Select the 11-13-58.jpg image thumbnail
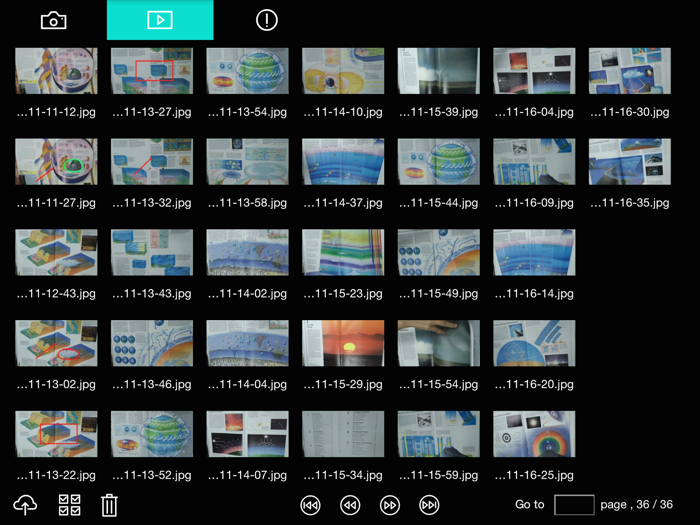 point(247,162)
